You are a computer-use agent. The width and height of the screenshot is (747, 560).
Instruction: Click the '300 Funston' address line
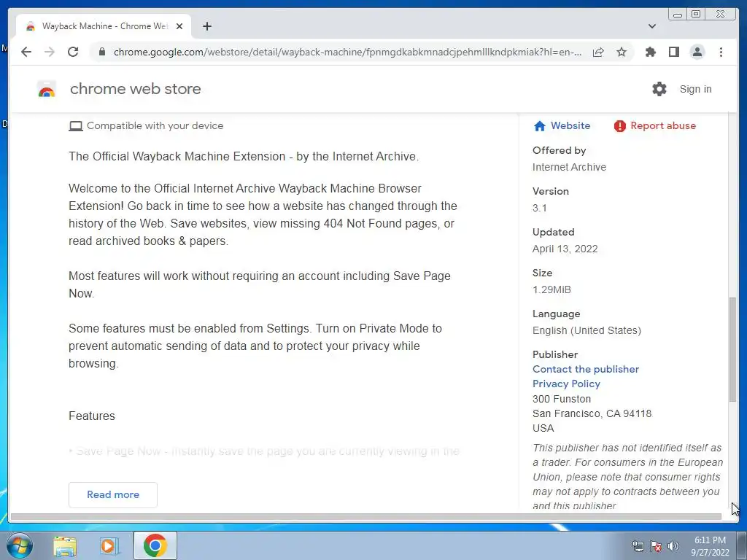[562, 399]
